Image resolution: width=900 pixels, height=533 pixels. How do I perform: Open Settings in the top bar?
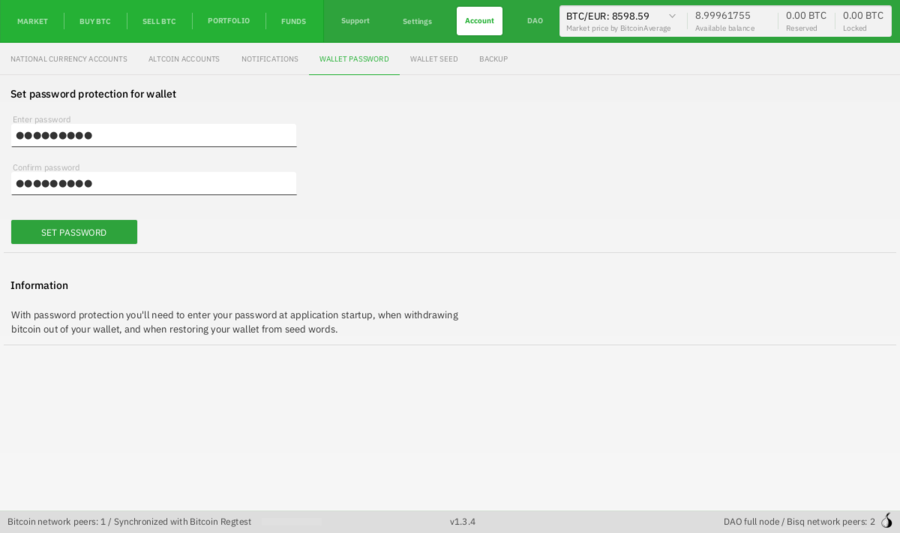pyautogui.click(x=417, y=21)
